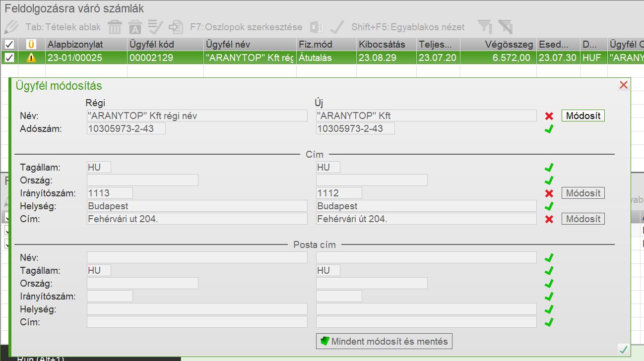Select the total amount cell 6.572,00
Screen dimensions: 644x361
pyautogui.click(x=498, y=58)
